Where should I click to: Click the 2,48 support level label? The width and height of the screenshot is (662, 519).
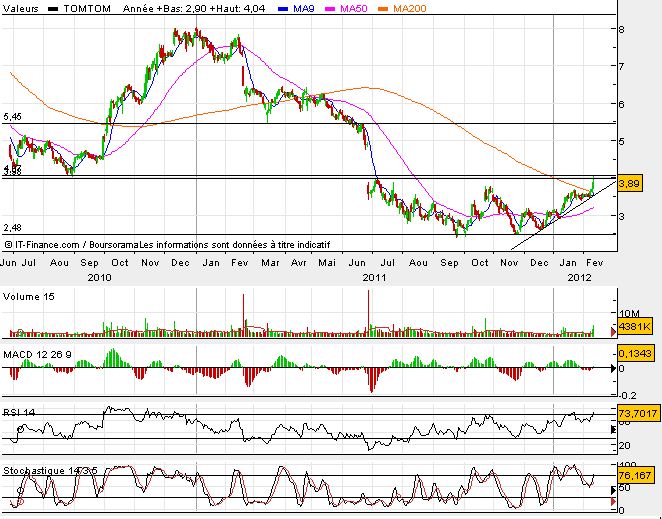[x=12, y=228]
